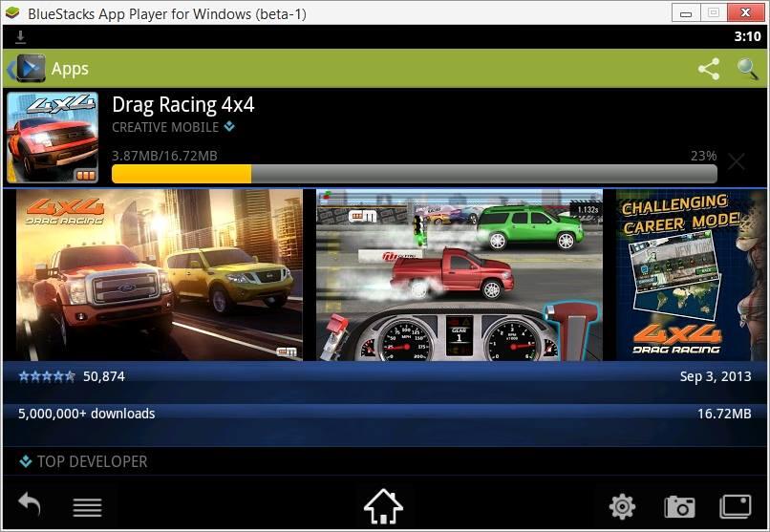Click the 23% progress percentage

coord(704,156)
